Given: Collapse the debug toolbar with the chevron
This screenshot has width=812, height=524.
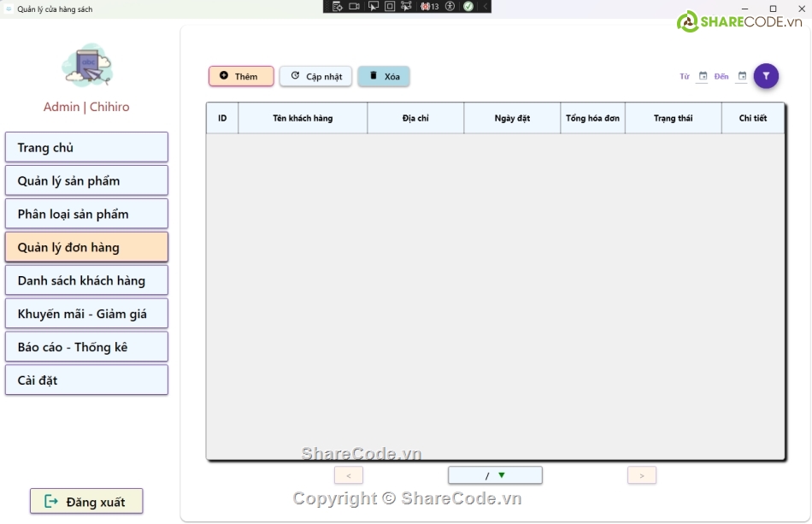Looking at the screenshot, I should pos(485,6).
